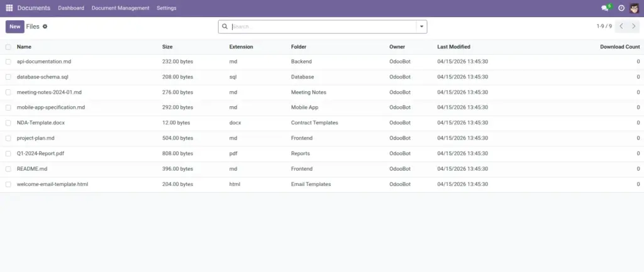Click the Meeting Notes folder cell

point(308,92)
